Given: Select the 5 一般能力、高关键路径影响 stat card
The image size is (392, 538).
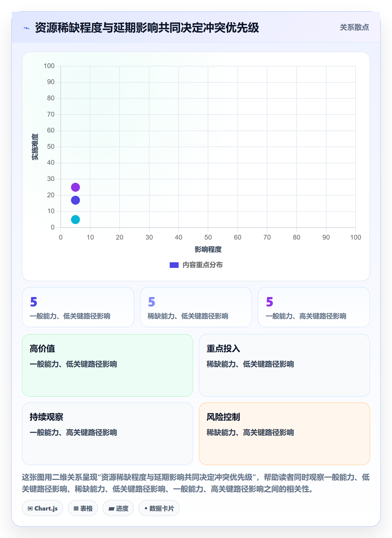Looking at the screenshot, I should 314,307.
